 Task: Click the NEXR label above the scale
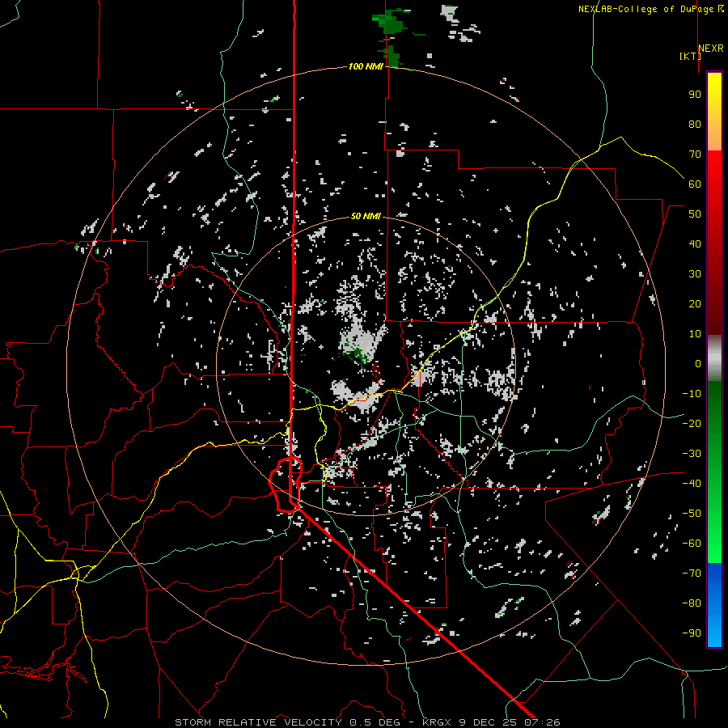(711, 49)
